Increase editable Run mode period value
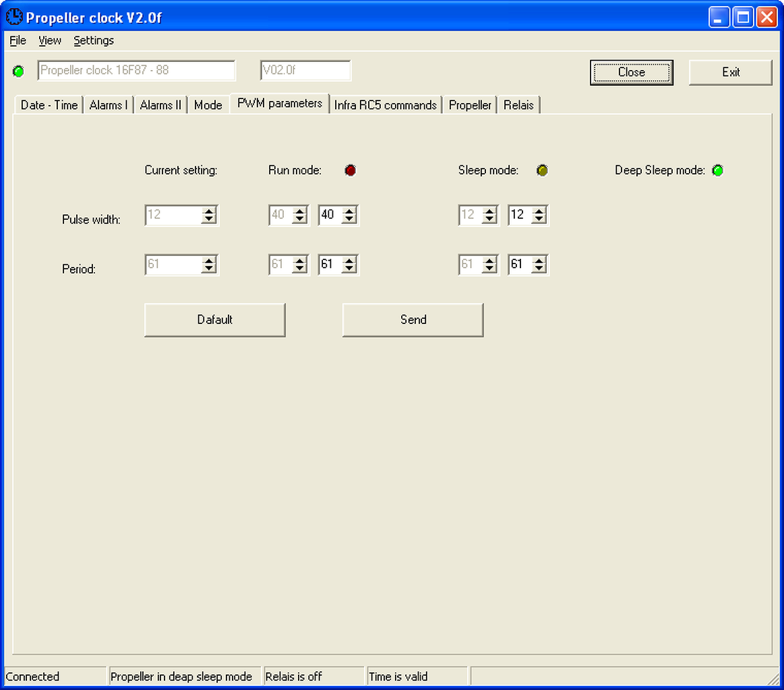The width and height of the screenshot is (784, 690). 349,260
